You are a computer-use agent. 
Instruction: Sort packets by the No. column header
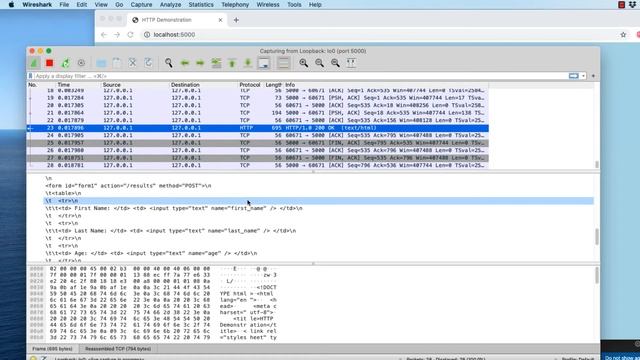click(41, 85)
